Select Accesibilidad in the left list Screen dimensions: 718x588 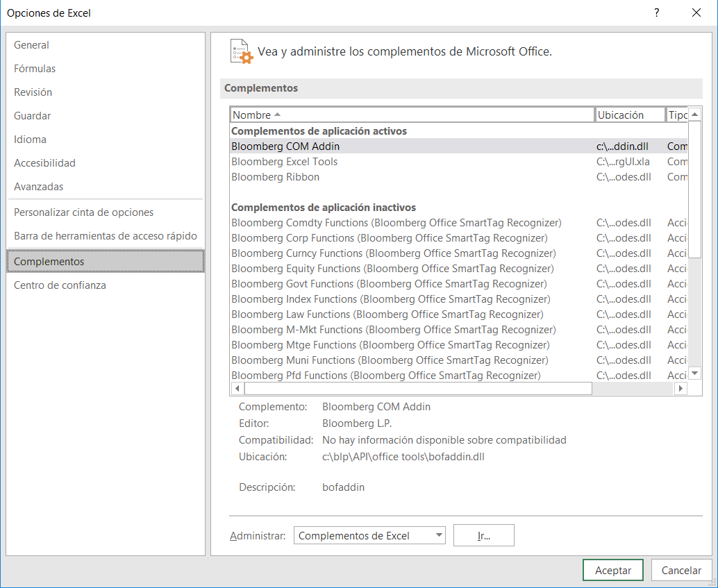pyautogui.click(x=106, y=163)
